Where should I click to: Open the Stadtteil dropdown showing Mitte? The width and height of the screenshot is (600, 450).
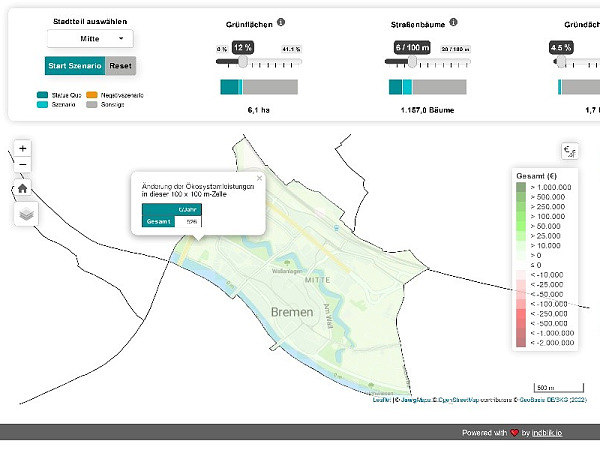click(x=90, y=39)
